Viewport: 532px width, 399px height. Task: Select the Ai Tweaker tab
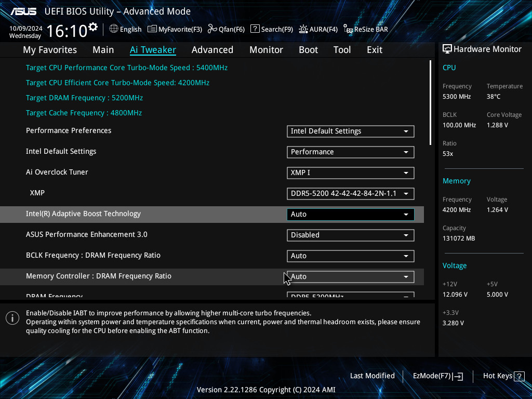click(153, 50)
